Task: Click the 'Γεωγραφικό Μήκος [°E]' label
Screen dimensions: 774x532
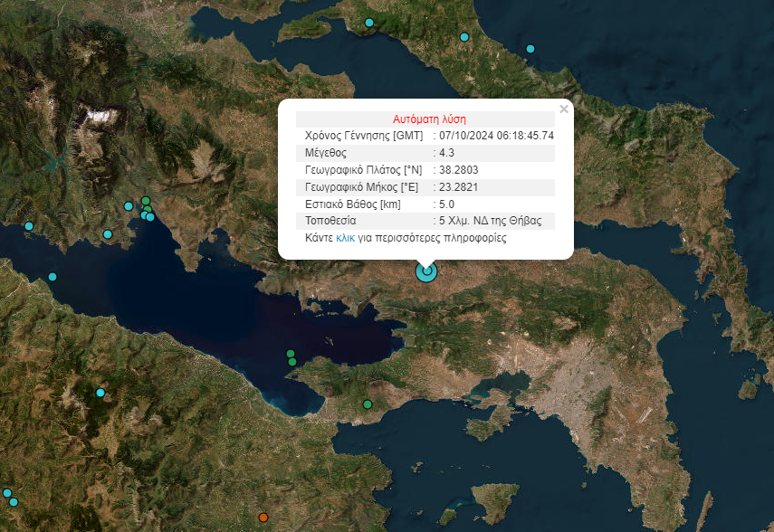Action: tap(361, 187)
